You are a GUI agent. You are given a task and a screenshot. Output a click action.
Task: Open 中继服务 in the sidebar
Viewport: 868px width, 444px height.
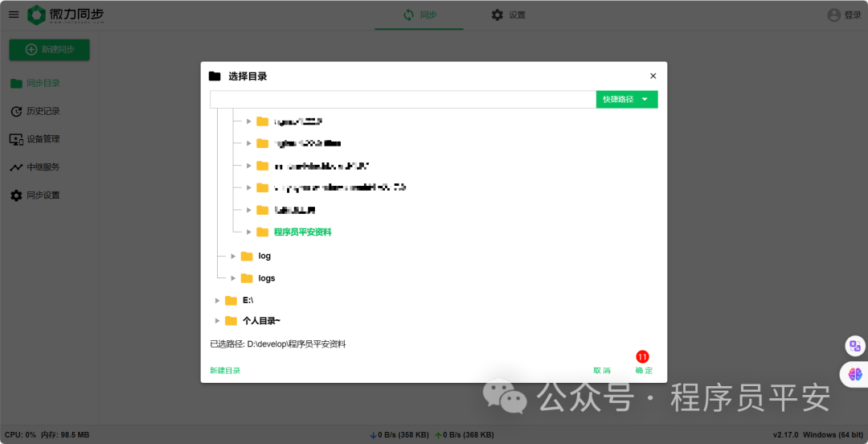tap(43, 166)
